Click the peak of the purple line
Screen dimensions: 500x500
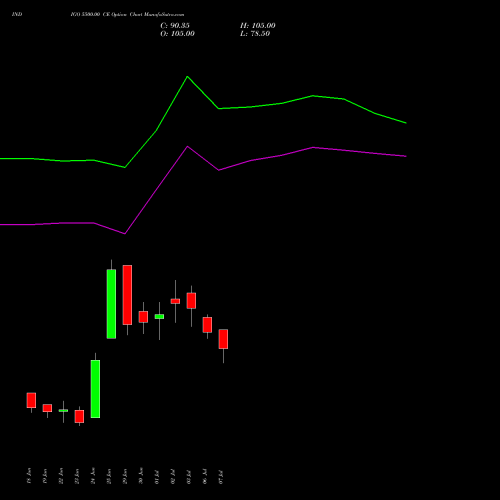click(x=187, y=146)
